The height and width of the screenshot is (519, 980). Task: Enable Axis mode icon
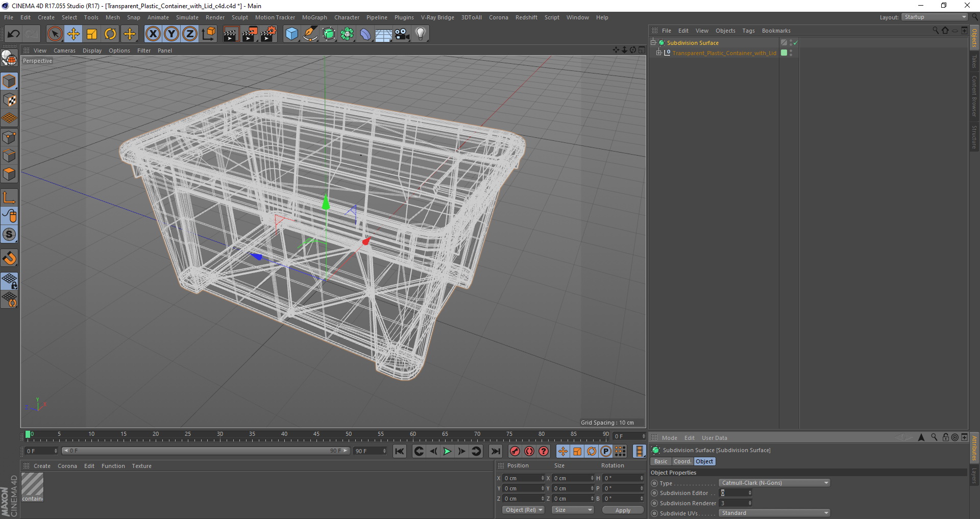pyautogui.click(x=9, y=197)
